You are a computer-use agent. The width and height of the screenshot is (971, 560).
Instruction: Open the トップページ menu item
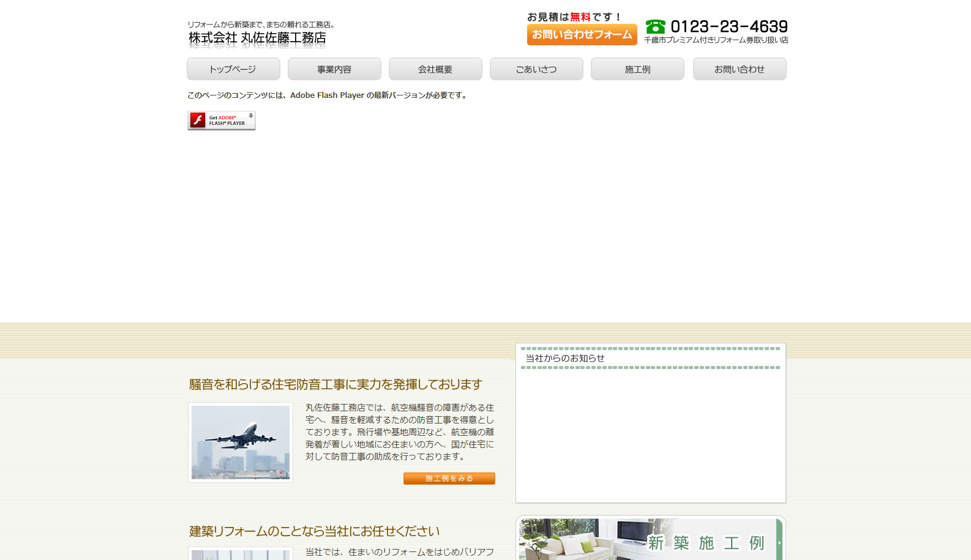233,69
